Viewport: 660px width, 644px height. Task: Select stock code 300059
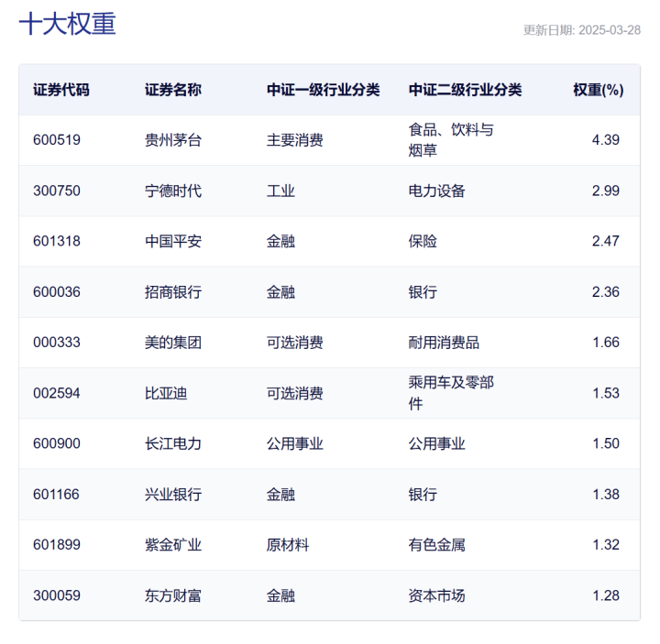[x=57, y=595]
